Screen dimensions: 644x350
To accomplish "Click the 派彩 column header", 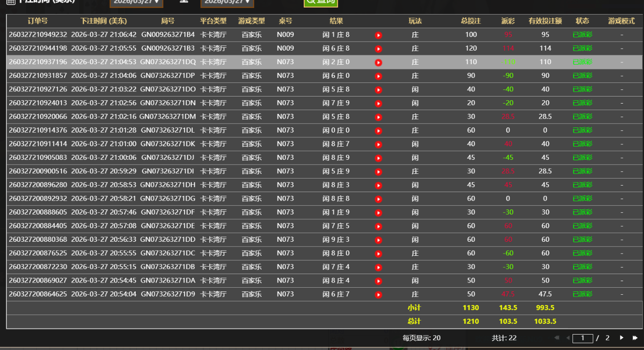I will (x=508, y=21).
